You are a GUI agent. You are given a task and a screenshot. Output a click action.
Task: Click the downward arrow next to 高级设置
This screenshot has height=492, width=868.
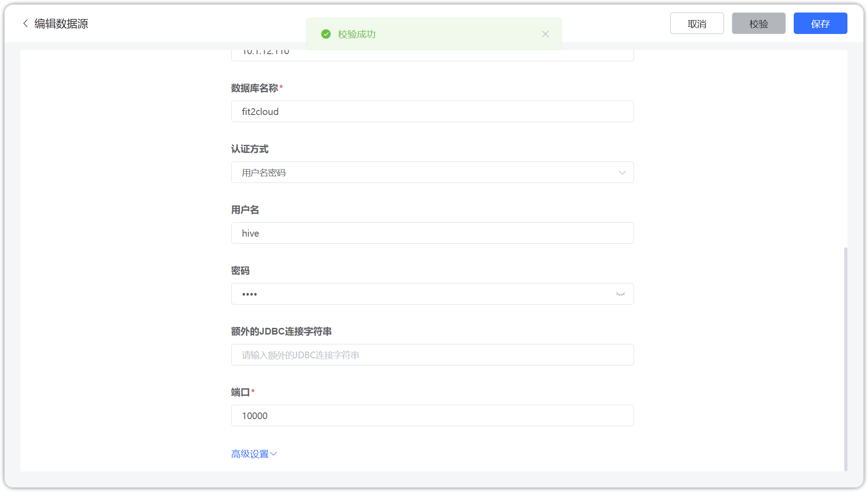(x=273, y=454)
